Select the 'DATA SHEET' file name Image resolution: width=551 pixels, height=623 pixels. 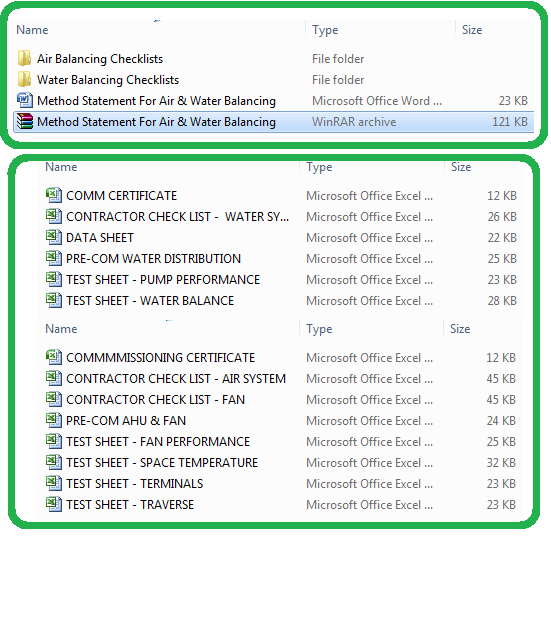point(100,238)
